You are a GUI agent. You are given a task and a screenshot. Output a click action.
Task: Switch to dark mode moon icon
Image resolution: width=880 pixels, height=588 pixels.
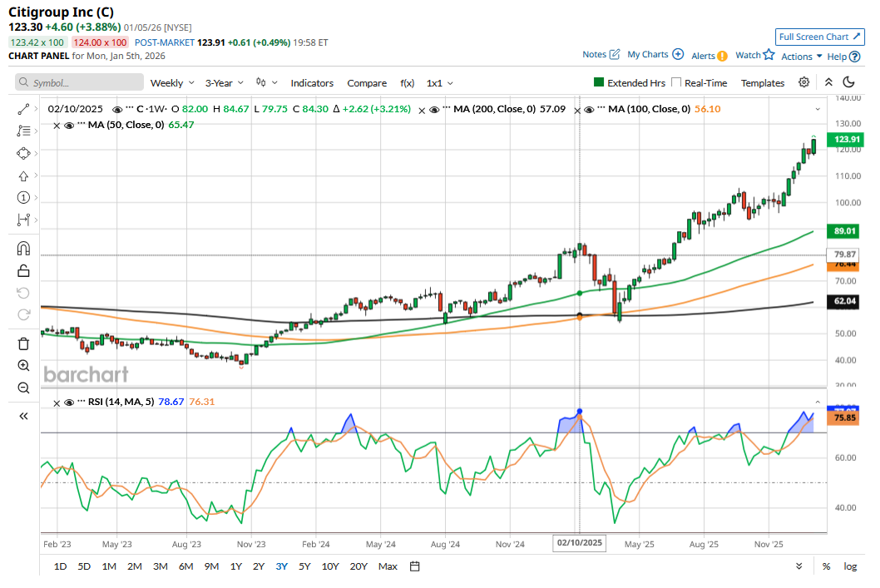tap(849, 82)
